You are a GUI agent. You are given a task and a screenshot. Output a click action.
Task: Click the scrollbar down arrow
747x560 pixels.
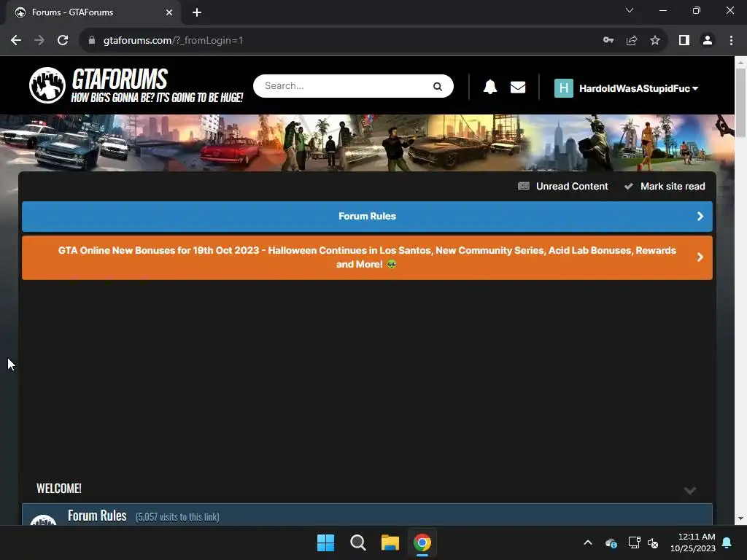(x=740, y=518)
